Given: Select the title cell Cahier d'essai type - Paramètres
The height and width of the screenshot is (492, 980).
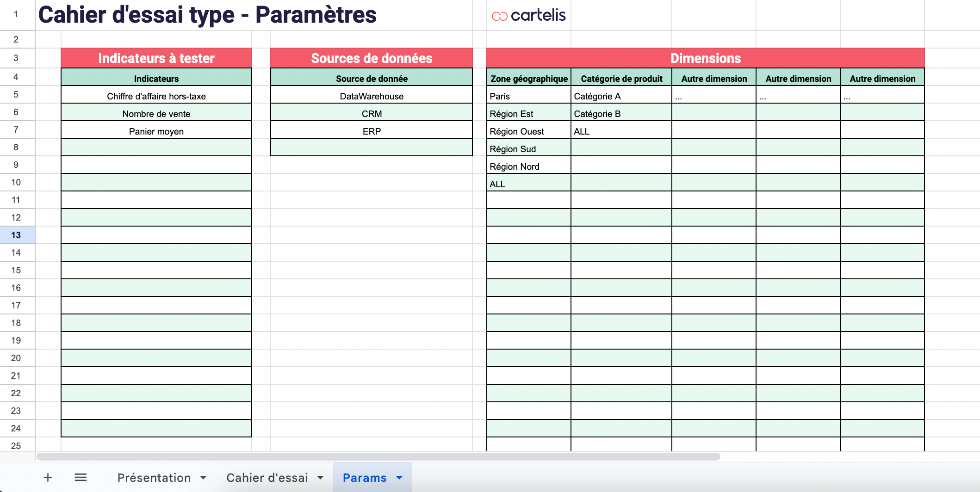Looking at the screenshot, I should click(207, 15).
